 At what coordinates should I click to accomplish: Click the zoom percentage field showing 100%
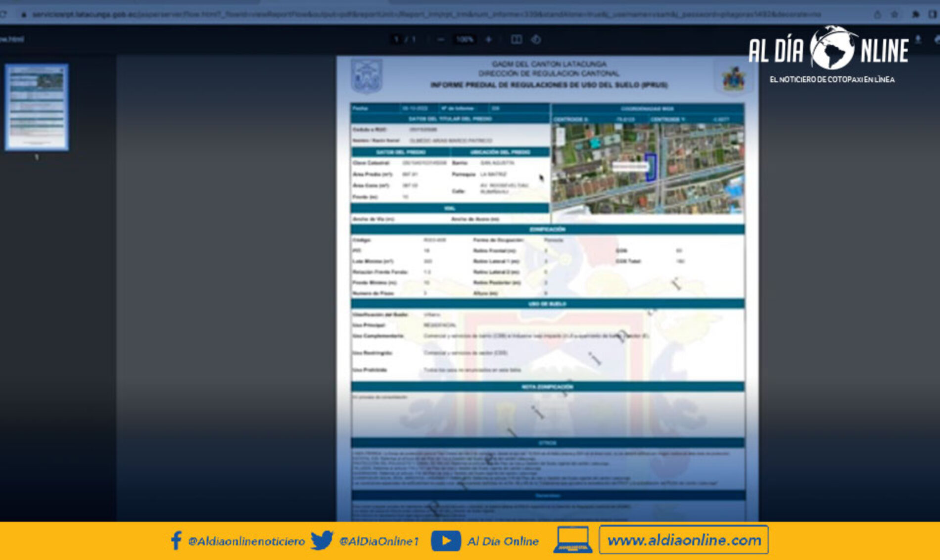[x=465, y=39]
